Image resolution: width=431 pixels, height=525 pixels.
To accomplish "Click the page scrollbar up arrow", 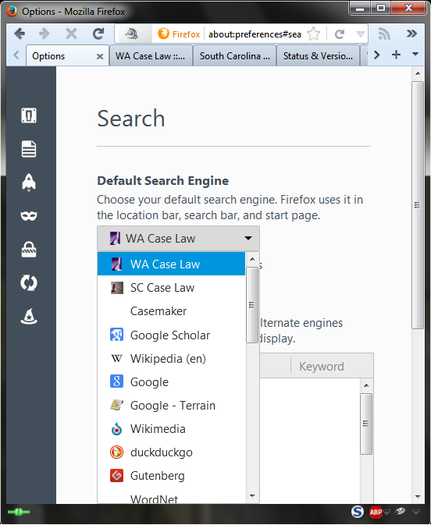I will pos(417,73).
